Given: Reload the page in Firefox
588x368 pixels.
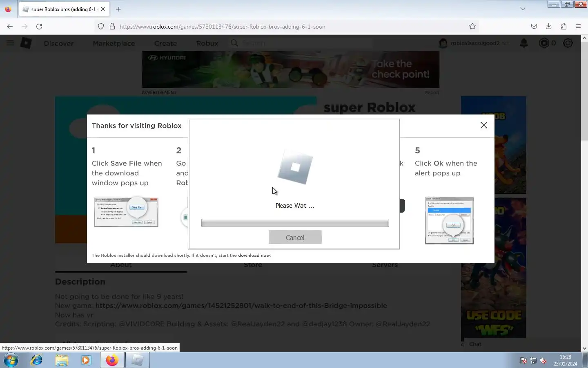Looking at the screenshot, I should (39, 27).
